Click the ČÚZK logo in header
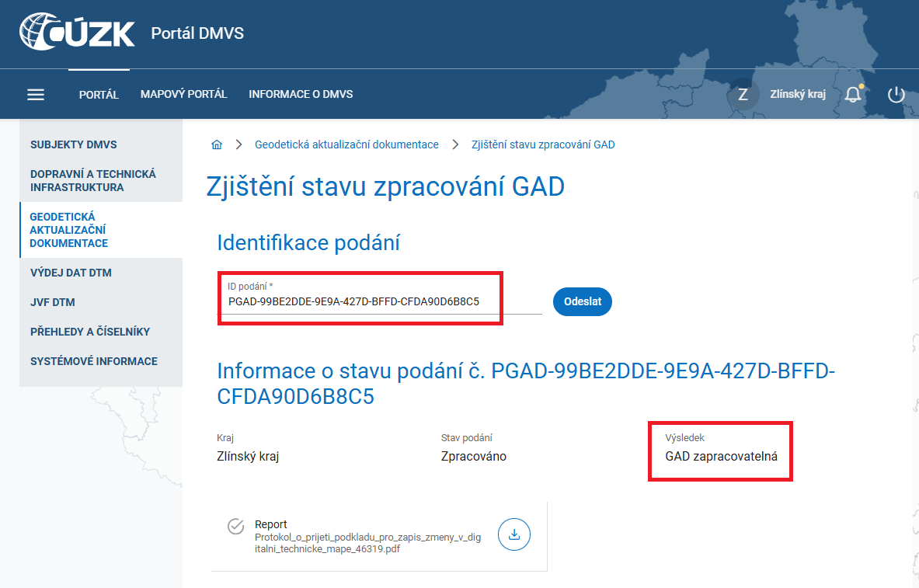This screenshot has height=588, width=919. [74, 33]
